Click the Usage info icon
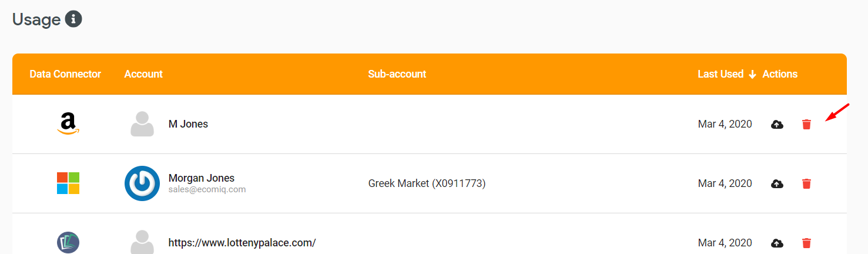The image size is (868, 254). (73, 19)
